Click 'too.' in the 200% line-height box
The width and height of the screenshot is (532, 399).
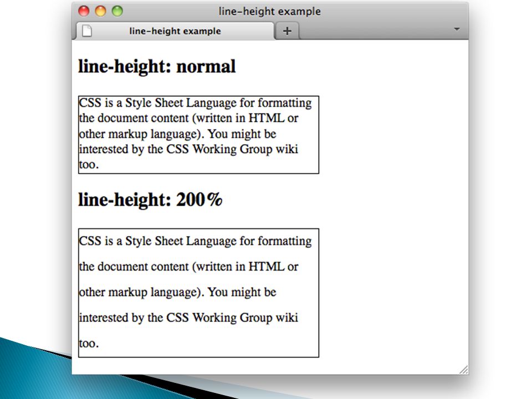pyautogui.click(x=89, y=344)
